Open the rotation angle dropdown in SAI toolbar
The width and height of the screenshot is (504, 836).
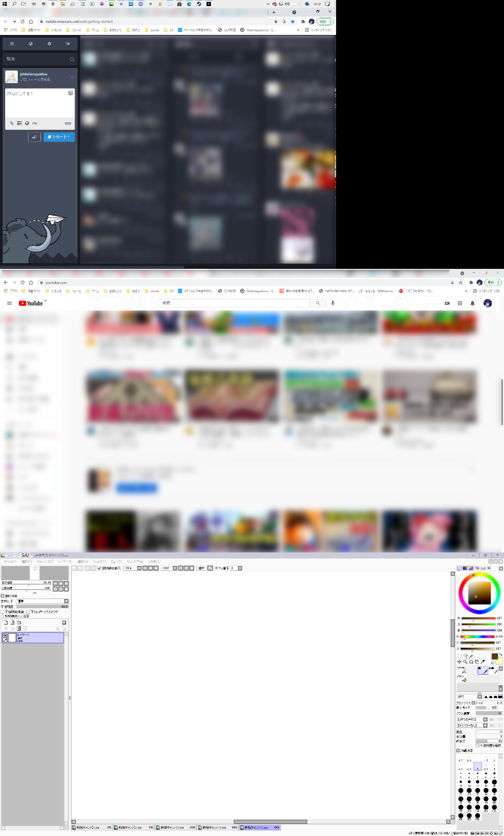(175, 568)
